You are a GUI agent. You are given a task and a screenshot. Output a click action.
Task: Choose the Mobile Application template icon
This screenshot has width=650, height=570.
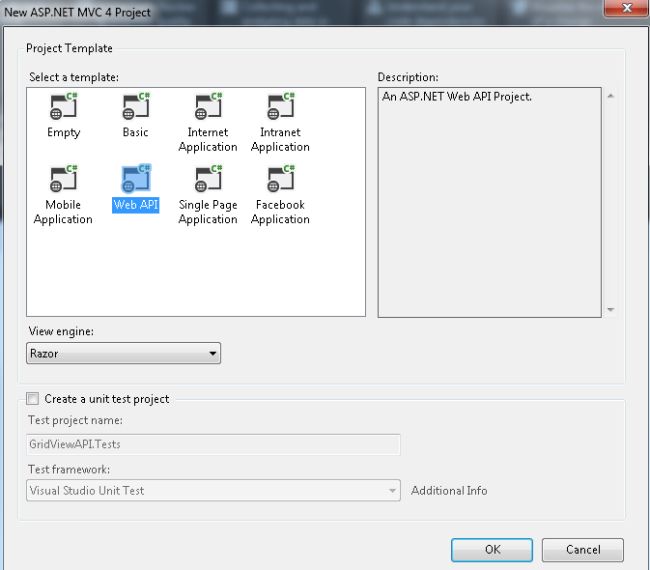pyautogui.click(x=63, y=179)
